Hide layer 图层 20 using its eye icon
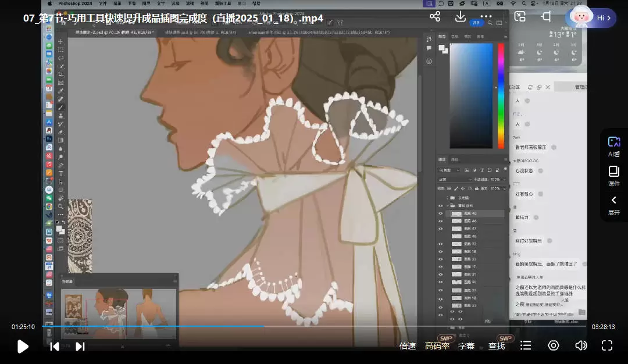The image size is (628, 364). (441, 282)
